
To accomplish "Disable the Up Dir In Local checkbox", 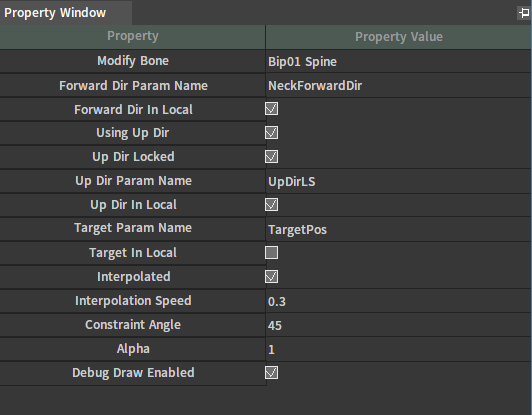I will point(271,205).
